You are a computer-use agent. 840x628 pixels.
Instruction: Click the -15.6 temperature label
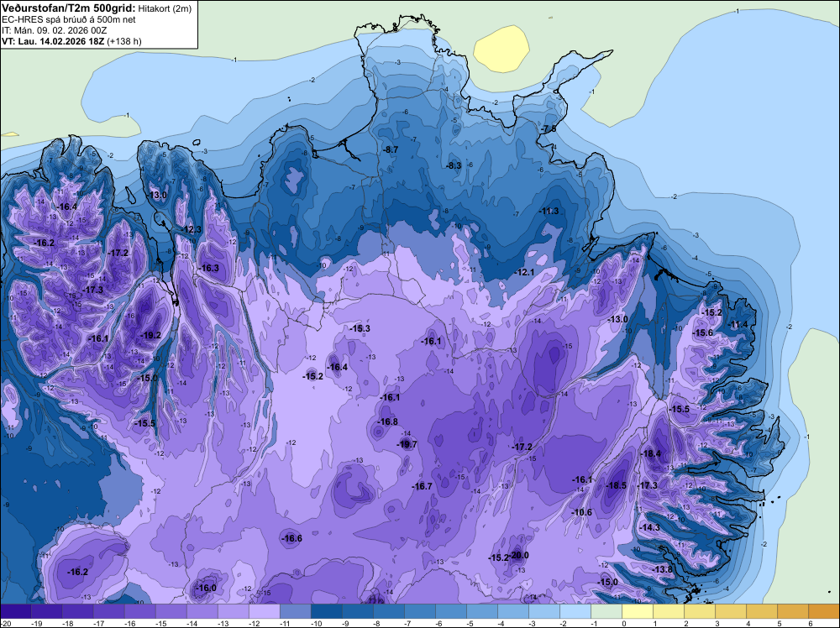click(x=703, y=332)
